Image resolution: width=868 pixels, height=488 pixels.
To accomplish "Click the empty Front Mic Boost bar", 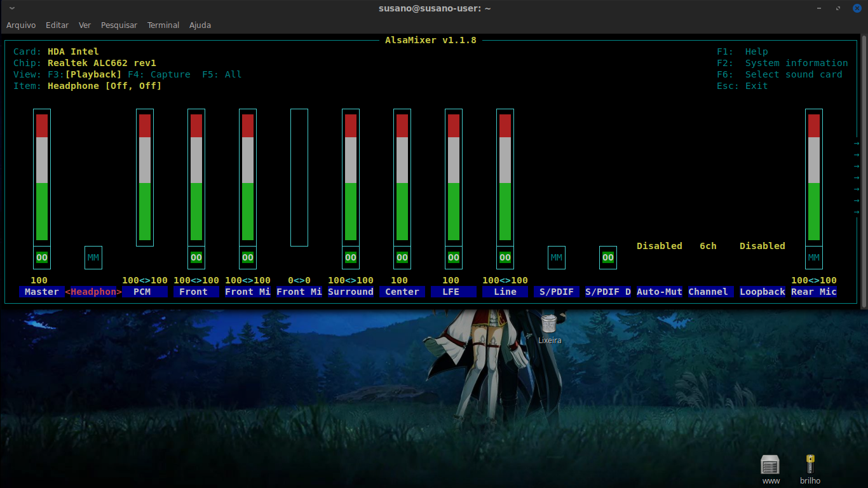I will [299, 177].
